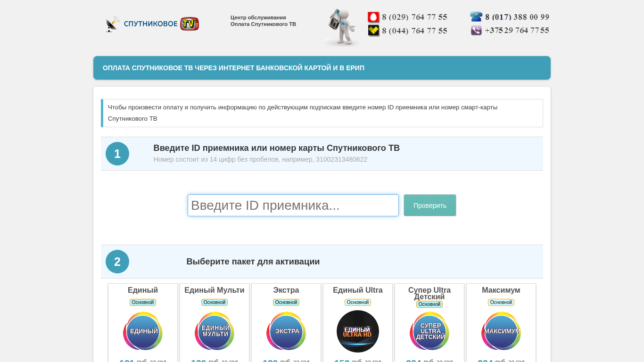The width and height of the screenshot is (644, 362).
Task: Click the heading Введите ID приемника или номер карты
Action: point(277,148)
